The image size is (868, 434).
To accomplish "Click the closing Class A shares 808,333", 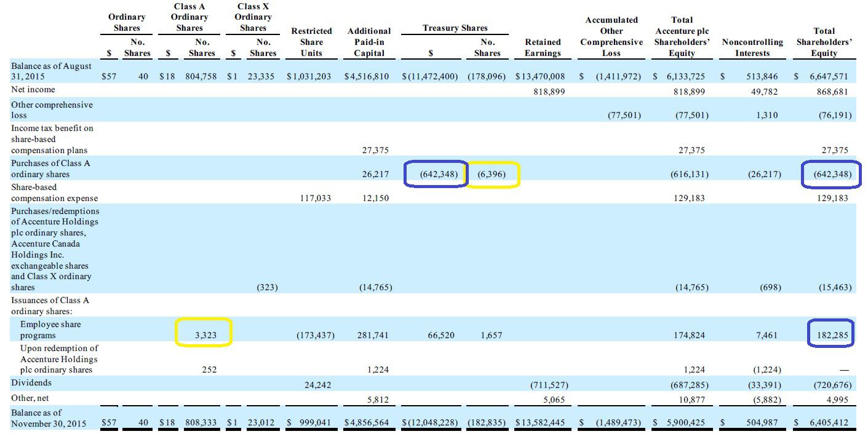I will pos(201,424).
